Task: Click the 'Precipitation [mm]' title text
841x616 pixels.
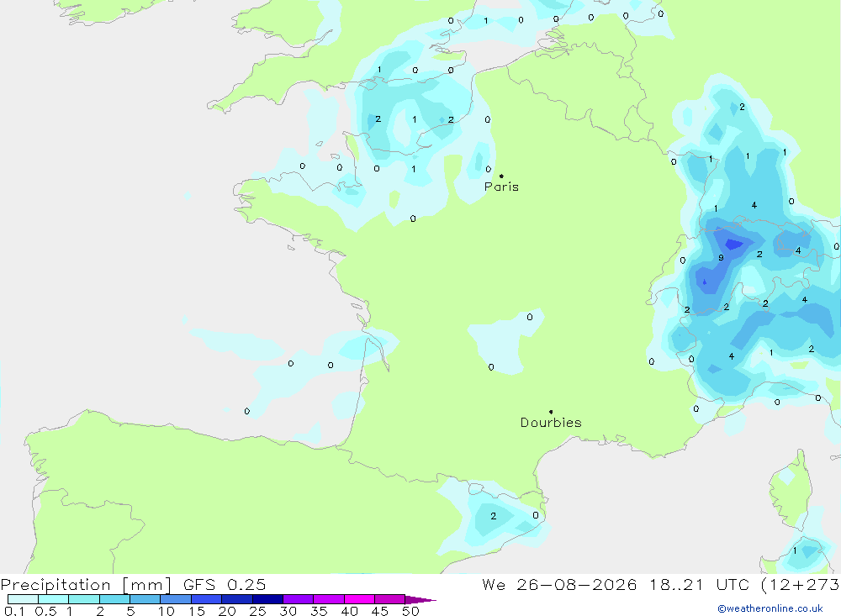Action: click(x=86, y=585)
